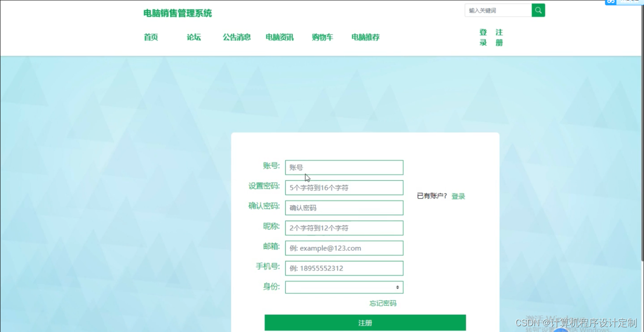Open the keyword search input field
The image size is (644, 332).
(x=497, y=10)
